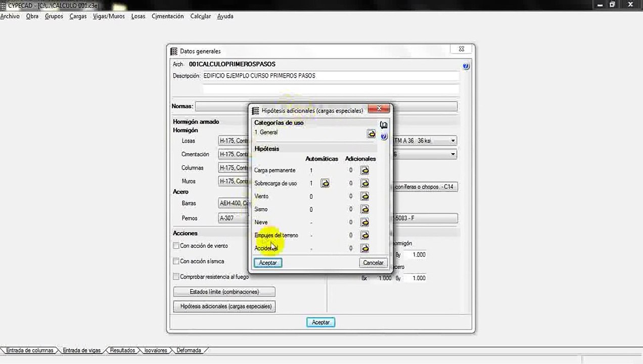643x364 pixels.
Task: Open the Pernos A-307 selector
Action: (x=234, y=218)
